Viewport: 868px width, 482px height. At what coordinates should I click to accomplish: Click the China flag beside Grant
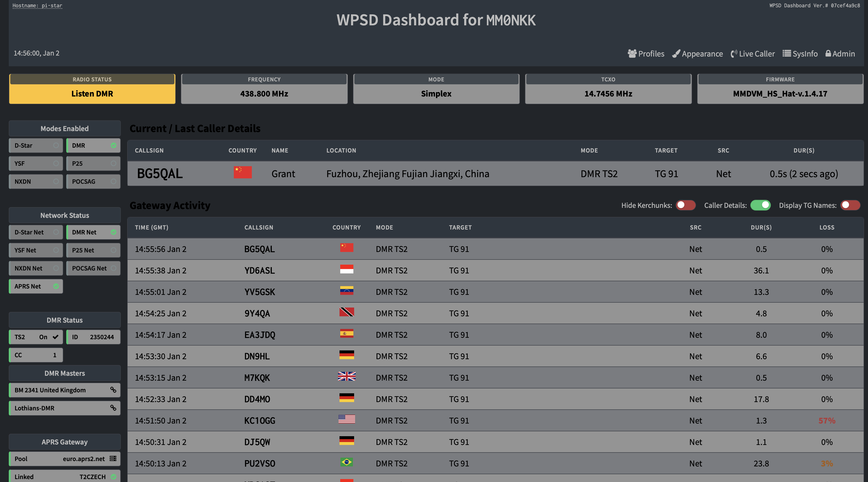[243, 172]
